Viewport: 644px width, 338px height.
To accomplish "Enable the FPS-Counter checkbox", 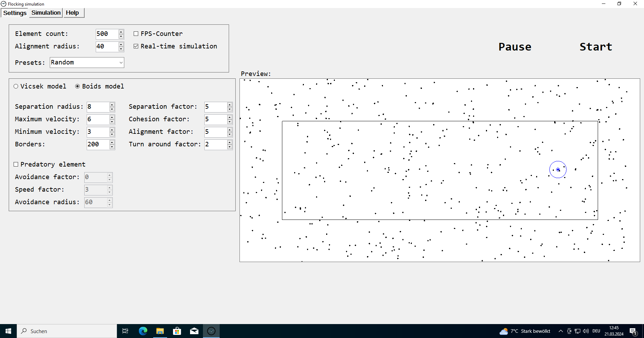I will click(x=136, y=34).
